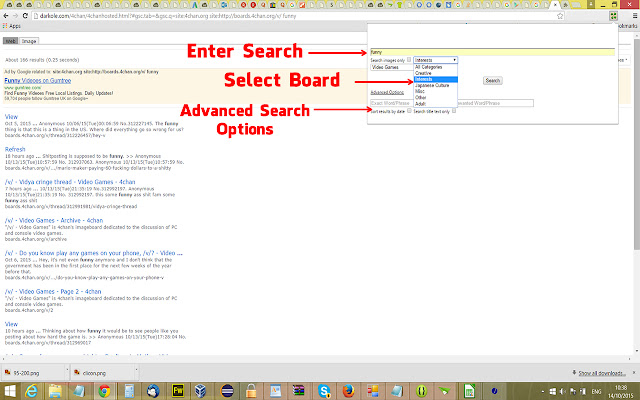640x400 pixels.
Task: Choose 'Japanese Culture' from the category list
Action: click(x=436, y=85)
